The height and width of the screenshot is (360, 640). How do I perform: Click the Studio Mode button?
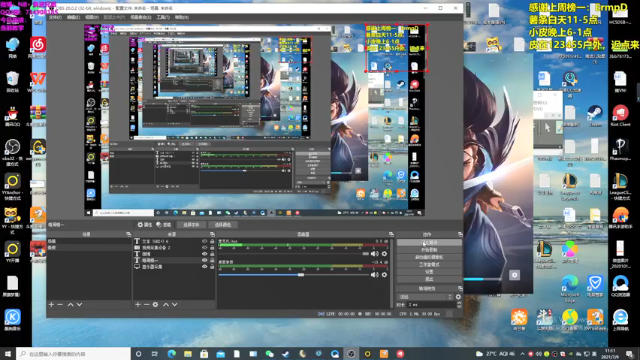click(x=429, y=264)
